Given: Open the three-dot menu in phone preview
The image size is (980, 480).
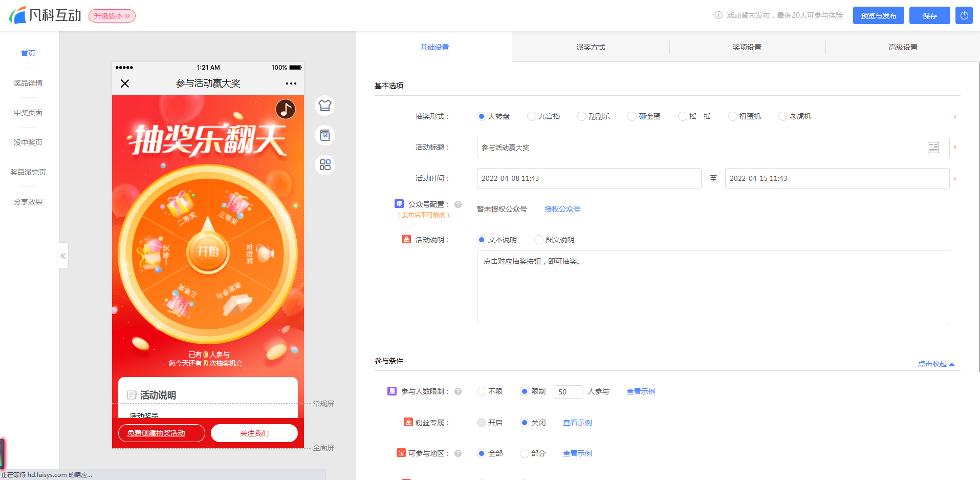Looking at the screenshot, I should 291,84.
